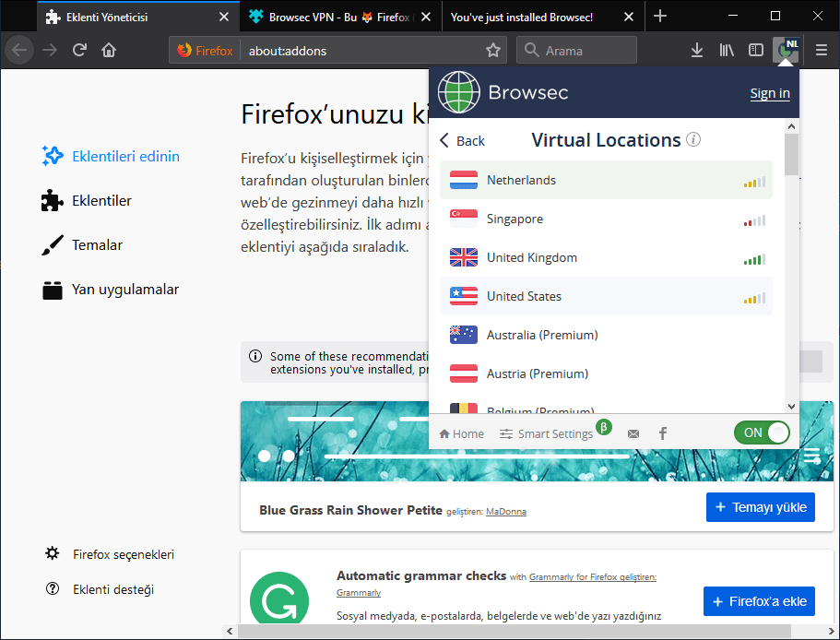The height and width of the screenshot is (640, 840).
Task: Click the Singapore flag icon
Action: point(464,219)
